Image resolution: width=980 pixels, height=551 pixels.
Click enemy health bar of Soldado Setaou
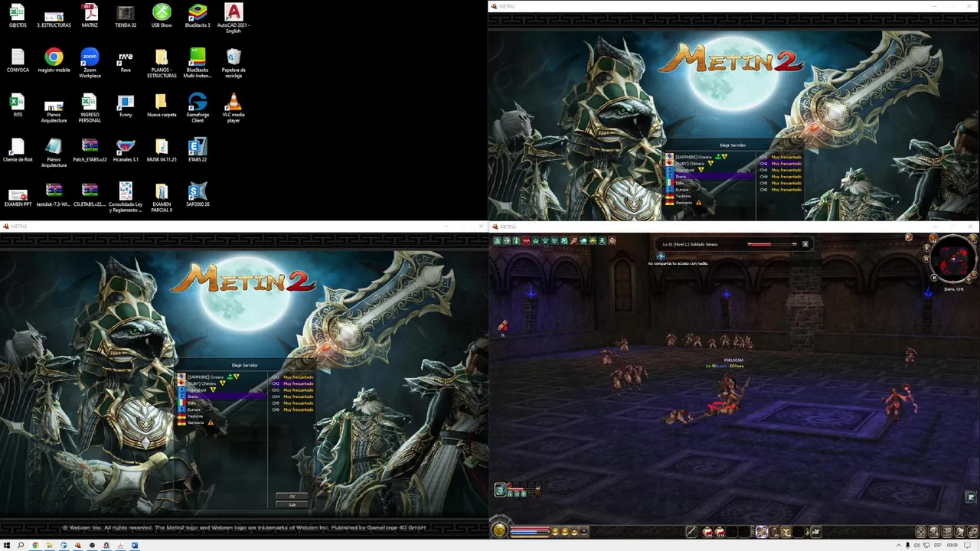point(772,244)
